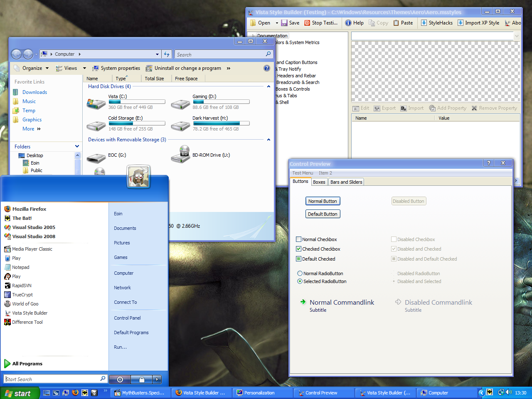The height and width of the screenshot is (399, 532).
Task: Open the dropdown arrow next to Open
Action: 277,23
